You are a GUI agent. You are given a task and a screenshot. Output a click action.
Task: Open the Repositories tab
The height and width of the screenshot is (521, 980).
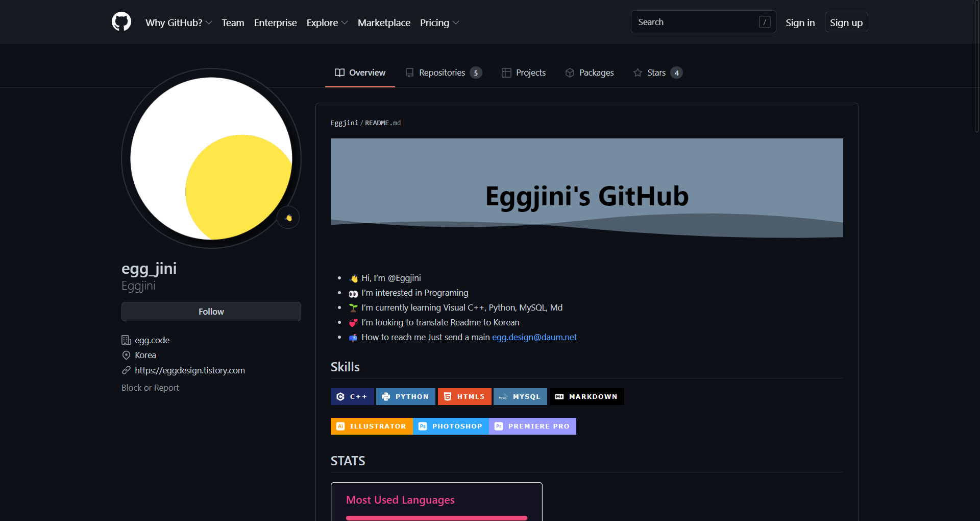443,73
